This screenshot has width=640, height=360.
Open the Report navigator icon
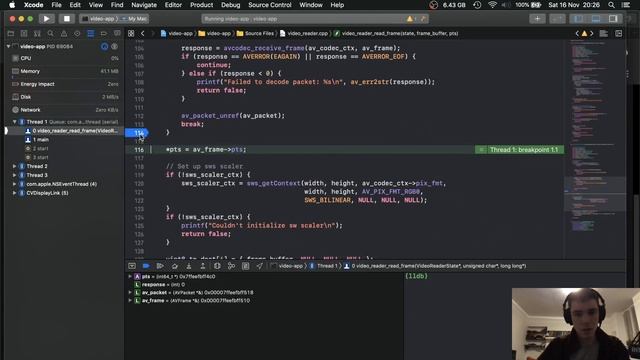[x=117, y=33]
